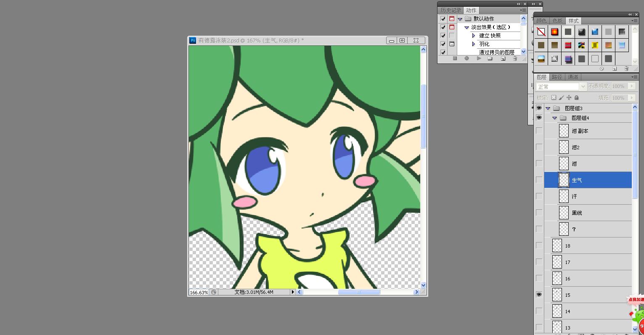Viewport: 644px width, 335px height.
Task: Show the 生气 layer
Action: tap(539, 180)
